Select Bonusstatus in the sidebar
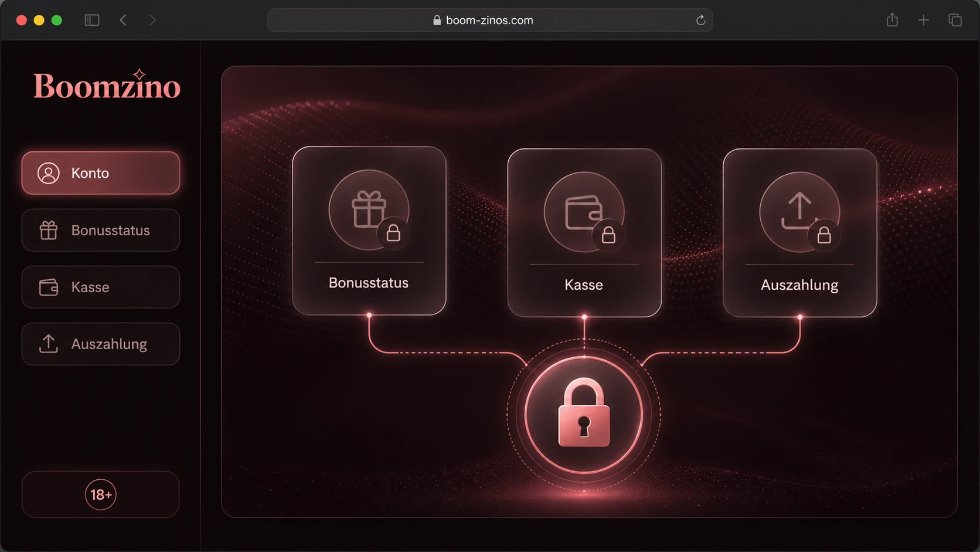Viewport: 980px width, 552px height. [x=101, y=230]
